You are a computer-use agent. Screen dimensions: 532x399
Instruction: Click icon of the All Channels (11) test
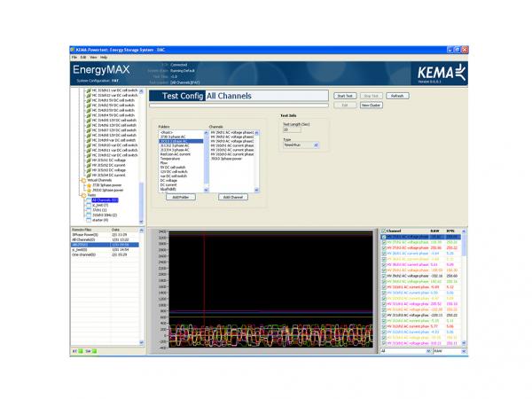coord(89,200)
